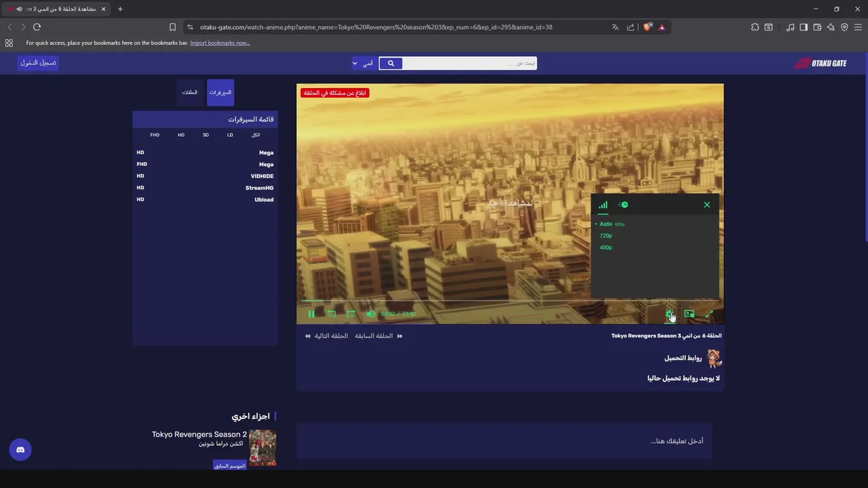Filter servers by HD quality
The height and width of the screenshot is (488, 868).
pos(181,135)
